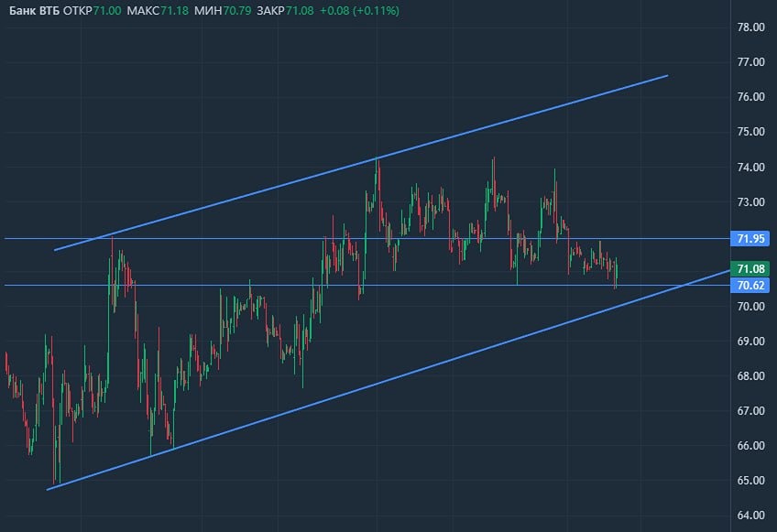The height and width of the screenshot is (532, 777).
Task: Click the 64.00 price axis label
Action: 750,516
